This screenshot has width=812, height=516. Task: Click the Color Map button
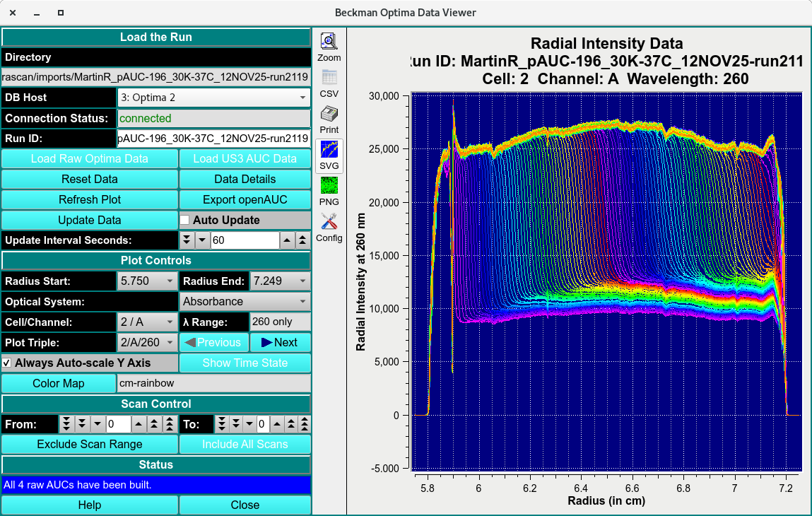58,383
